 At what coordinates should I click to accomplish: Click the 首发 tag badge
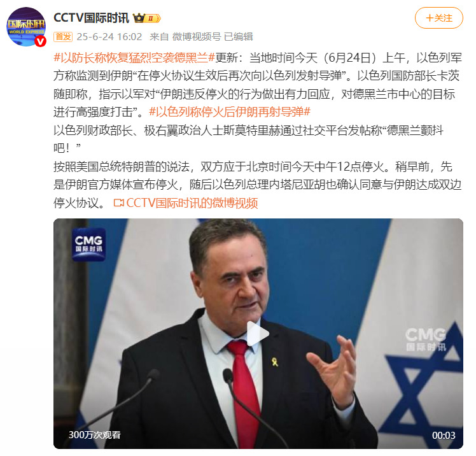coord(63,37)
